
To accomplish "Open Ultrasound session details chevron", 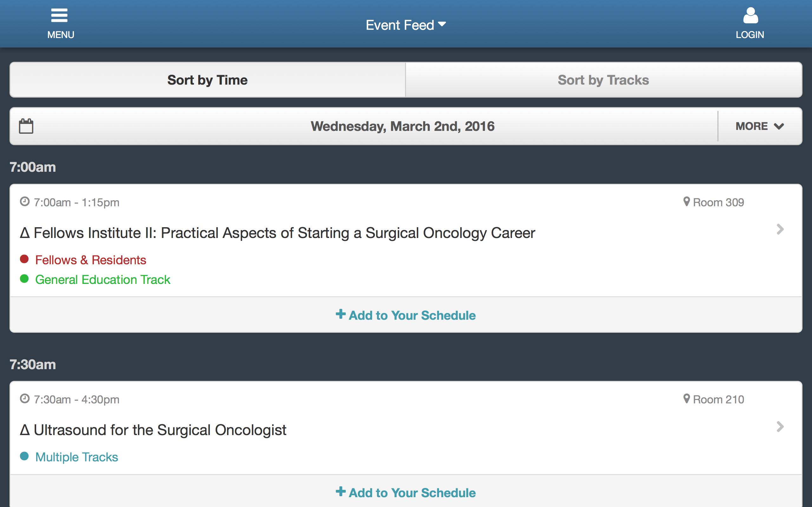I will [780, 427].
